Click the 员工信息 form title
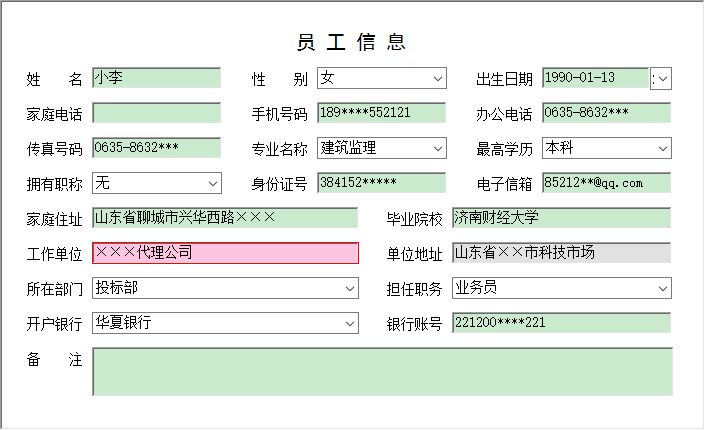Image resolution: width=705 pixels, height=430 pixels. click(x=351, y=42)
